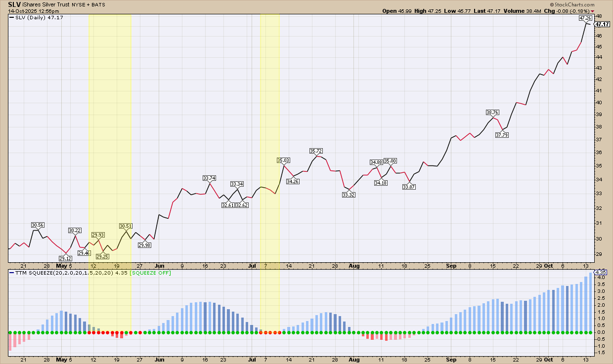Click the 29.12 low price label
This screenshot has width=613, height=364.
[65, 258]
